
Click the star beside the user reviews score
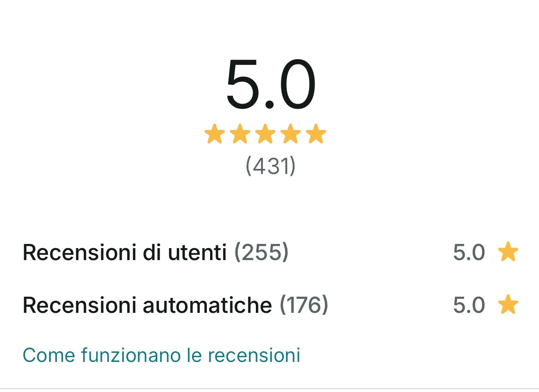[508, 252]
